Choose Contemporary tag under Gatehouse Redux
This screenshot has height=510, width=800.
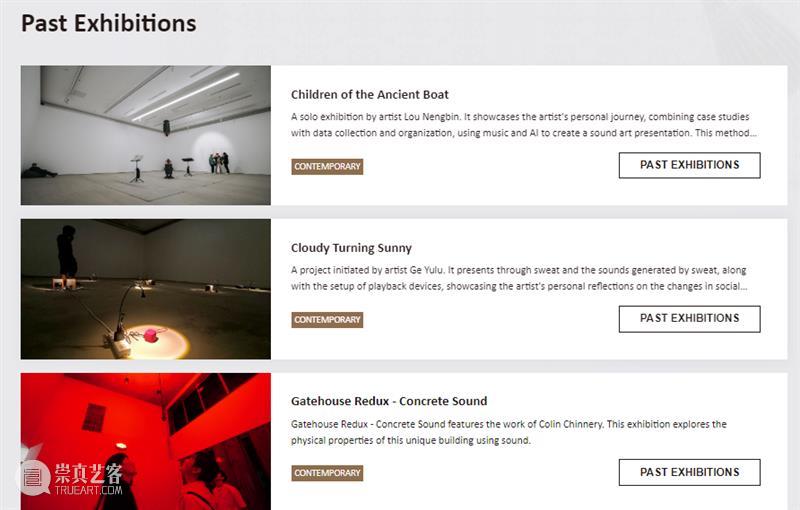pyautogui.click(x=327, y=473)
